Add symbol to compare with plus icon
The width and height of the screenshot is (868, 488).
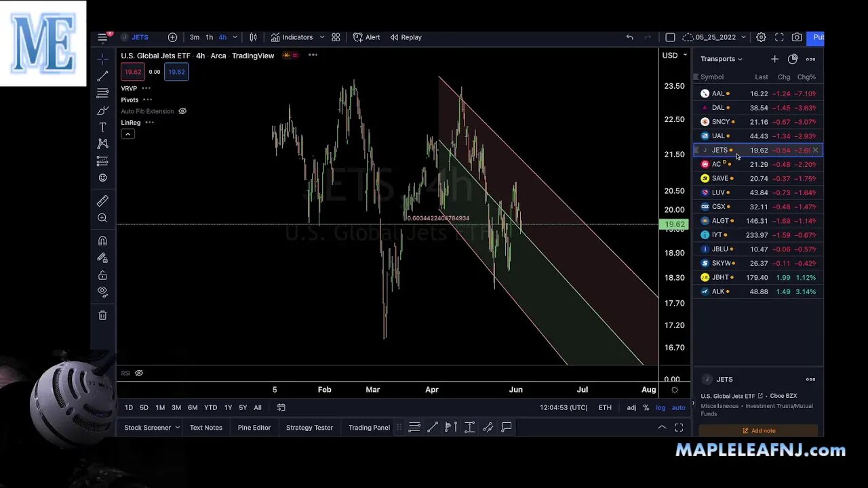point(172,37)
